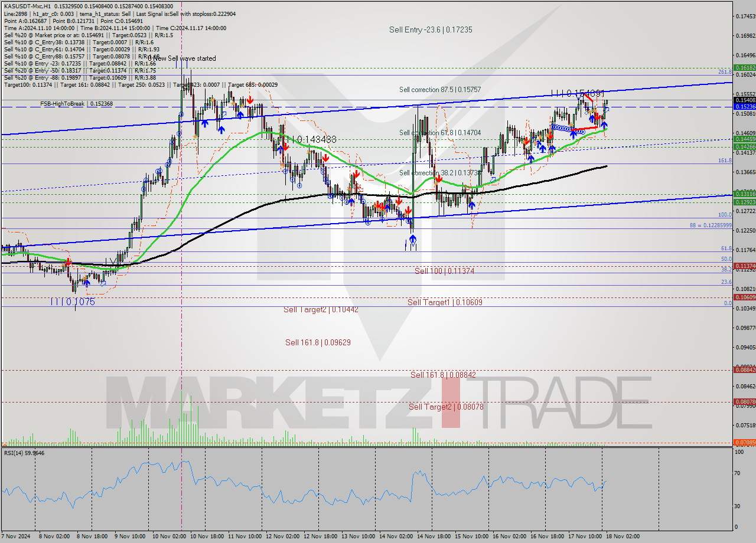The width and height of the screenshot is (756, 543).
Task: Click the green price tag 0.14266
Action: coord(744,146)
